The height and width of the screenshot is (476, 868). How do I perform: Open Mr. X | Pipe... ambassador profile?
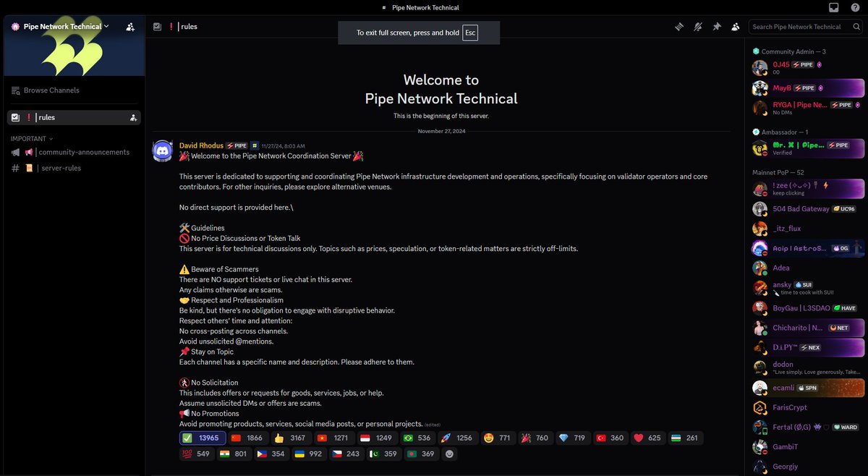[807, 148]
